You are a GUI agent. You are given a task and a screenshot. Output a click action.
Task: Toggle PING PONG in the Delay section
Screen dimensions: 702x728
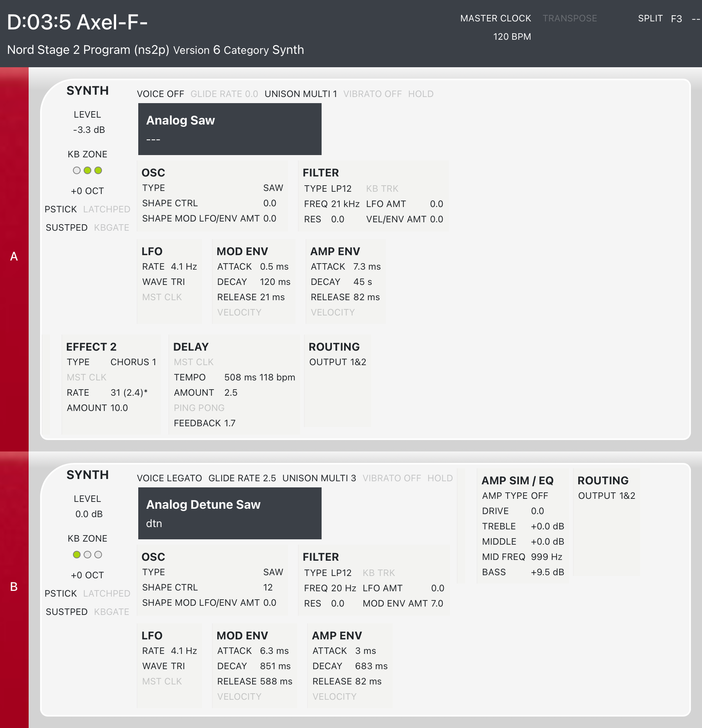tap(199, 408)
